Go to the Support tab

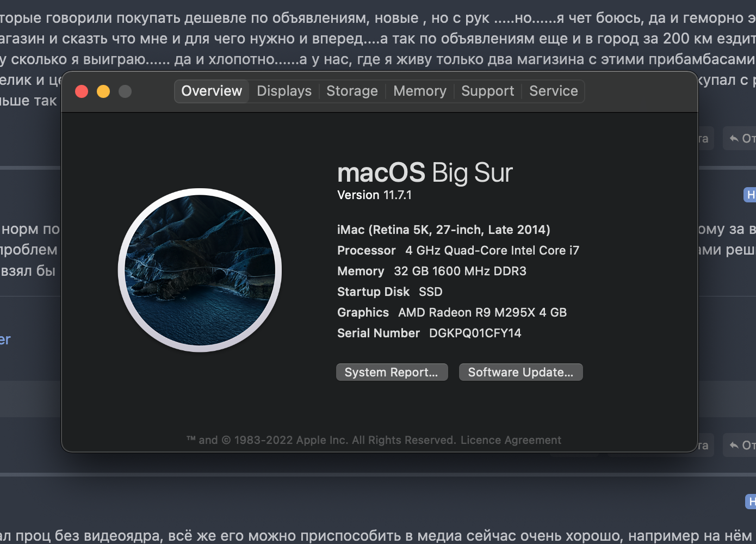(487, 91)
